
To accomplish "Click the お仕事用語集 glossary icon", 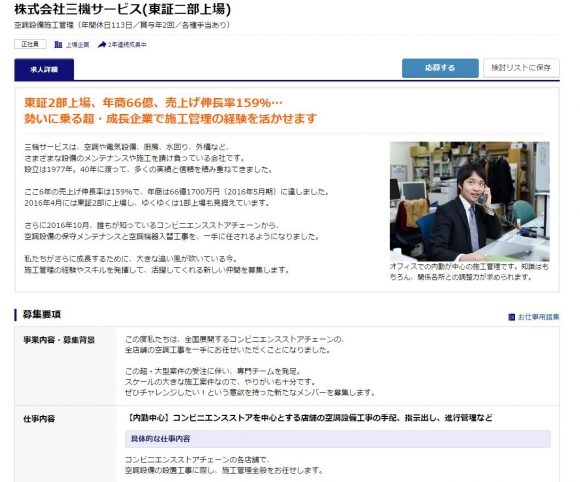I will [512, 317].
